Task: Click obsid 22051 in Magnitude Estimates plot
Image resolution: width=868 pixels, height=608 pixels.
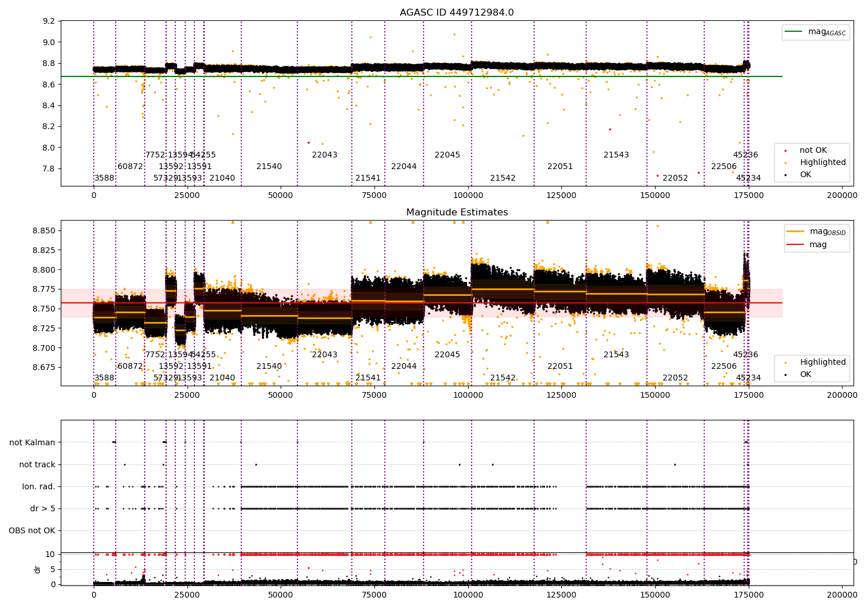Action: click(560, 367)
